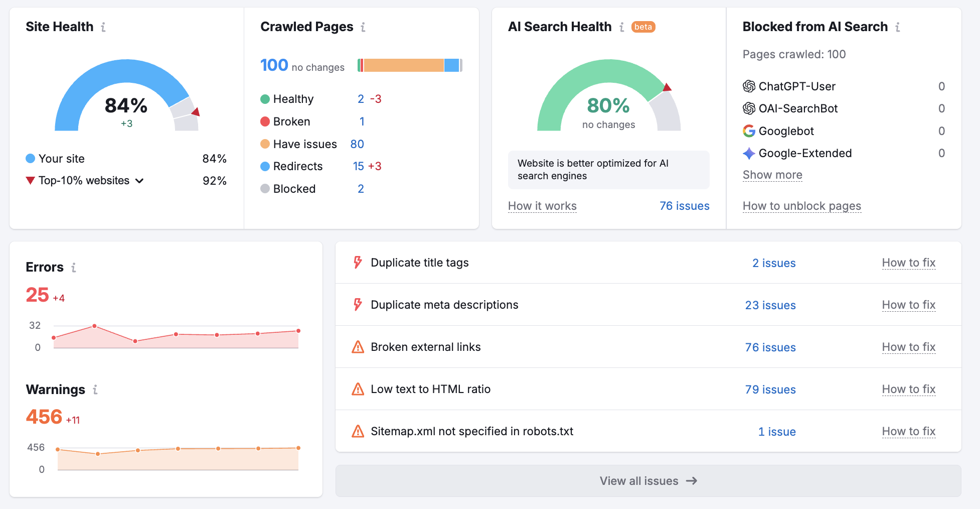Open the Healthy pages count
Screen dimensions: 980x509
[x=361, y=99]
